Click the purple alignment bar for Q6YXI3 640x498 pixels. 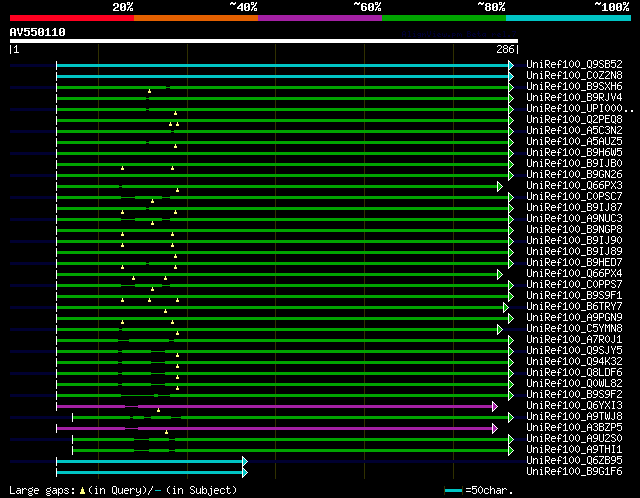[275, 406]
